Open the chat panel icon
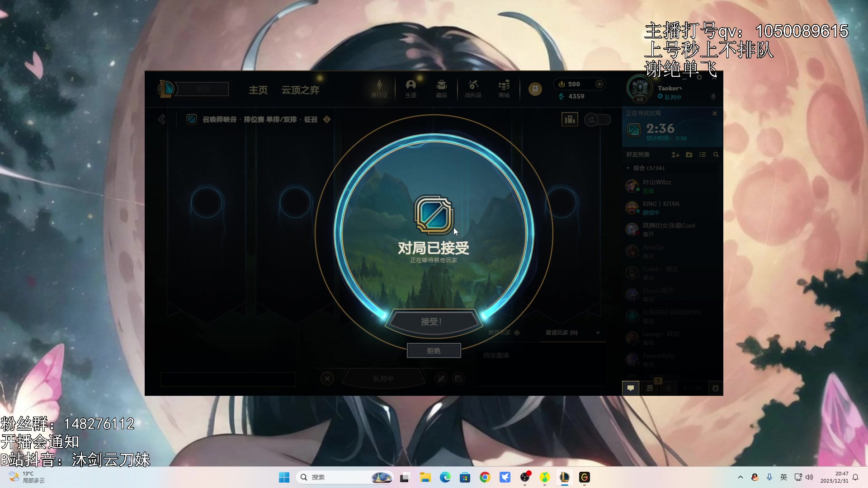 click(631, 388)
